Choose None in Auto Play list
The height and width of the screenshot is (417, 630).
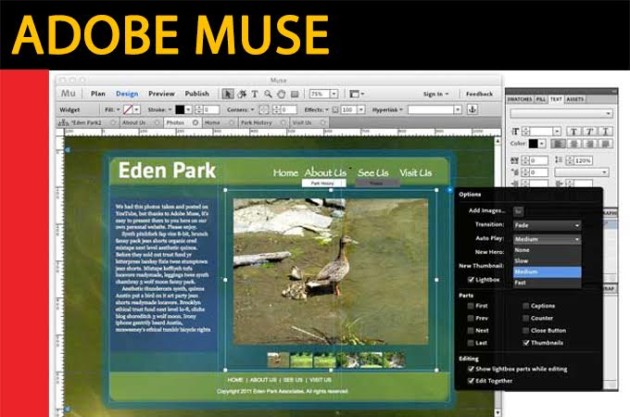[x=547, y=250]
